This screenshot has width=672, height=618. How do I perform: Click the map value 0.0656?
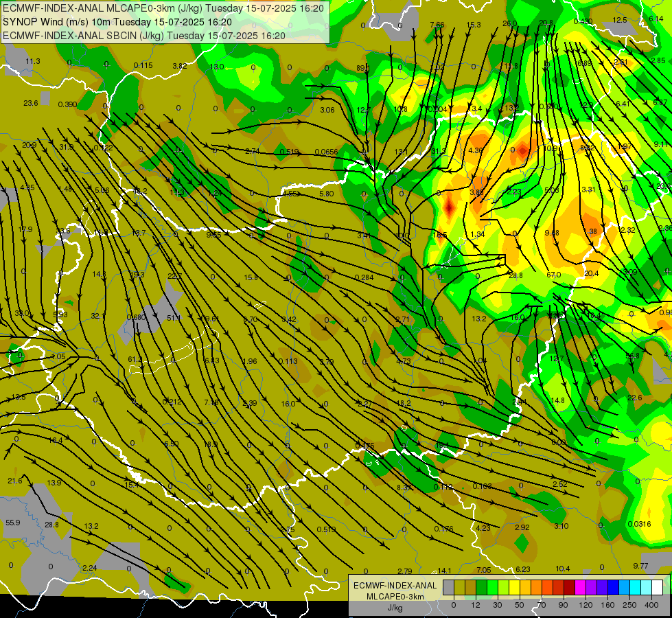[326, 152]
